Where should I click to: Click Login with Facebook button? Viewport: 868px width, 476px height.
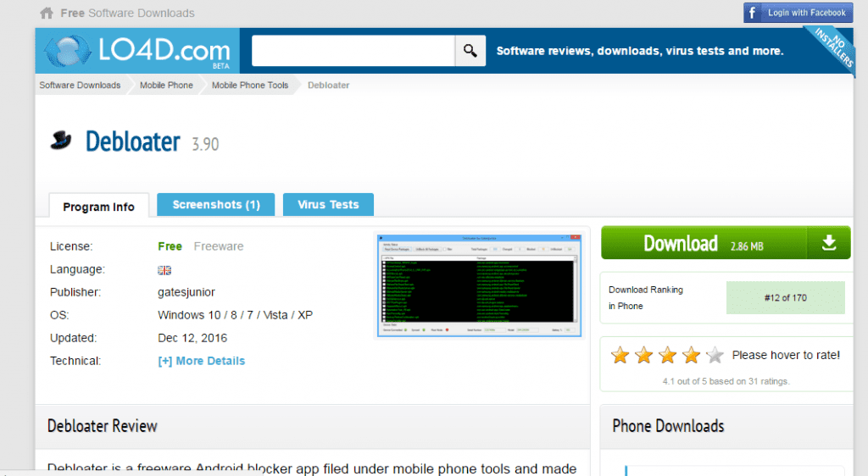click(798, 13)
